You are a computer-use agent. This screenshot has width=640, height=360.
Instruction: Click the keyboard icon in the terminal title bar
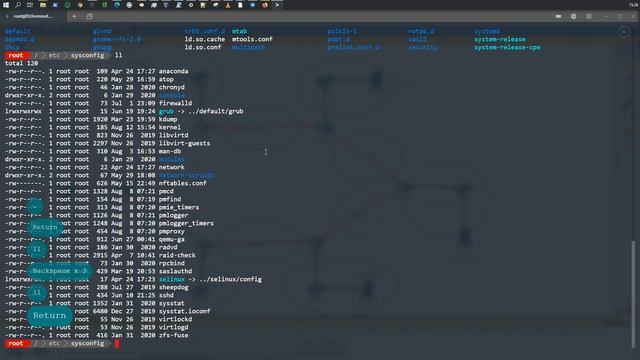[558, 16]
